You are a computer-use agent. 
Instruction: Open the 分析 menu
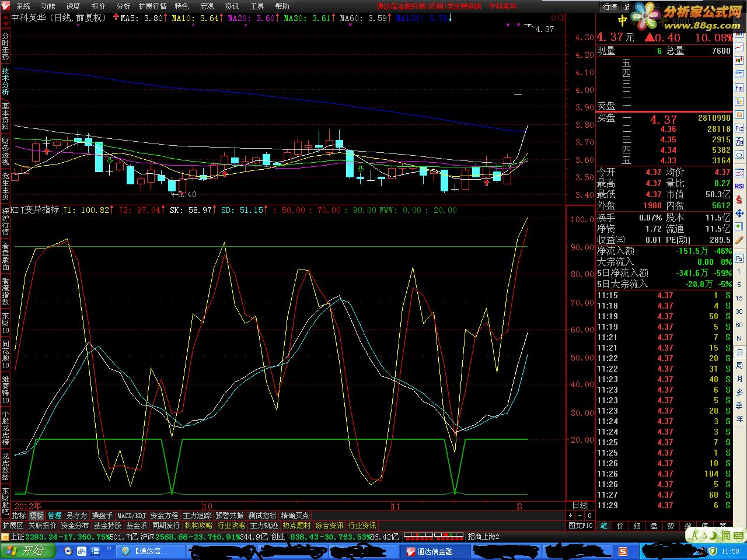click(124, 6)
